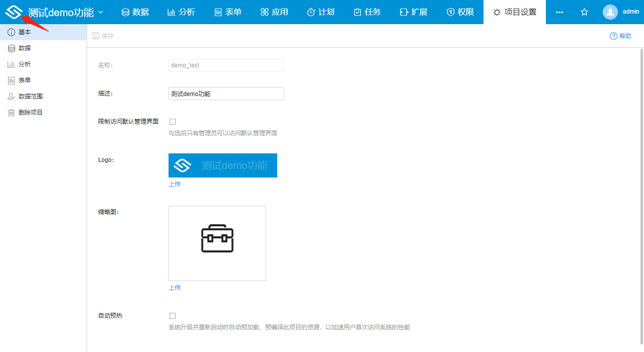This screenshot has height=352, width=644.
Task: Enable 限制访问默认管理界面 checkbox
Action: [173, 121]
